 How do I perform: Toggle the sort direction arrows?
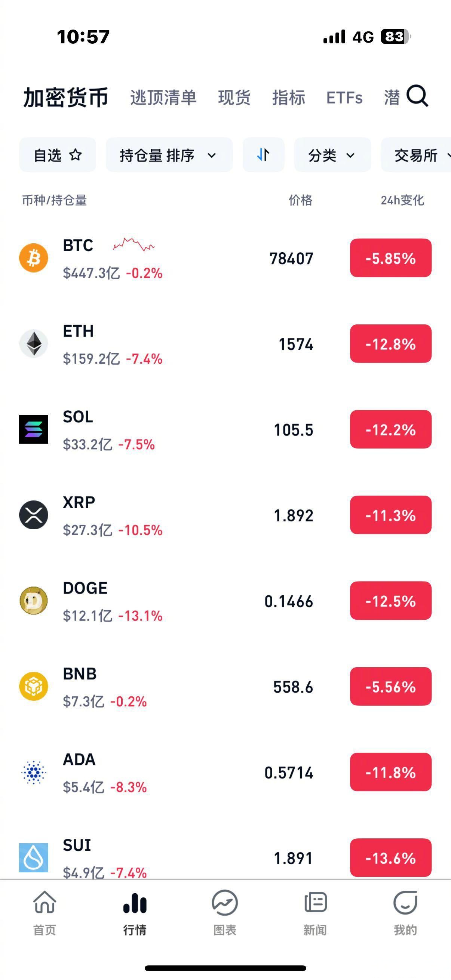263,155
